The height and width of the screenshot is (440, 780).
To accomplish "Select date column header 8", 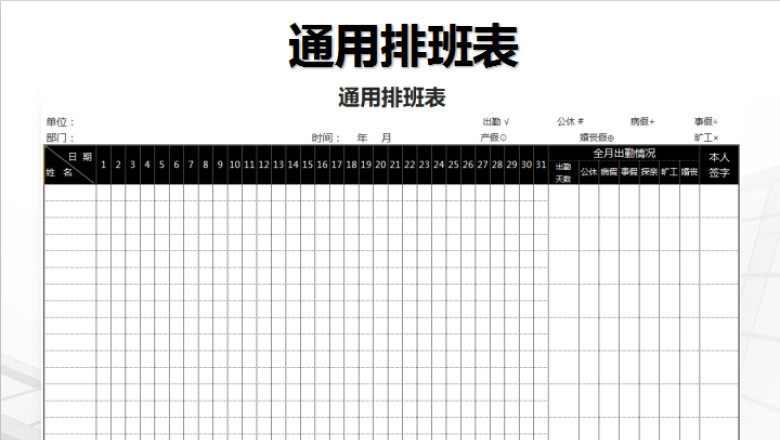I will pos(205,165).
